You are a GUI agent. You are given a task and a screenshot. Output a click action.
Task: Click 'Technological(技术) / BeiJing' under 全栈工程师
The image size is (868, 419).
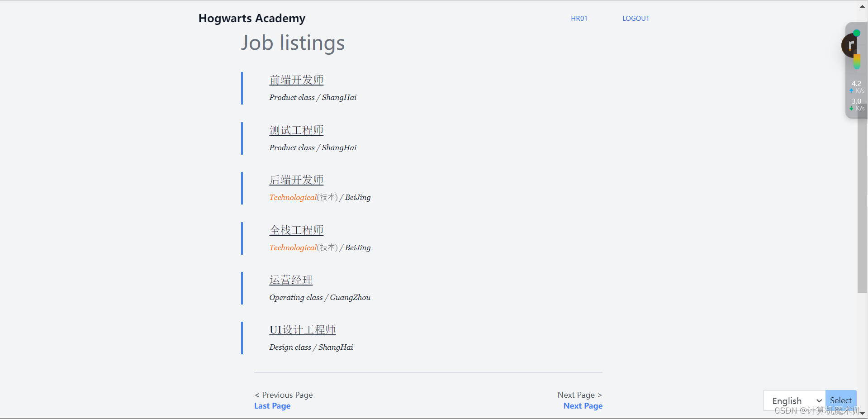pos(320,248)
